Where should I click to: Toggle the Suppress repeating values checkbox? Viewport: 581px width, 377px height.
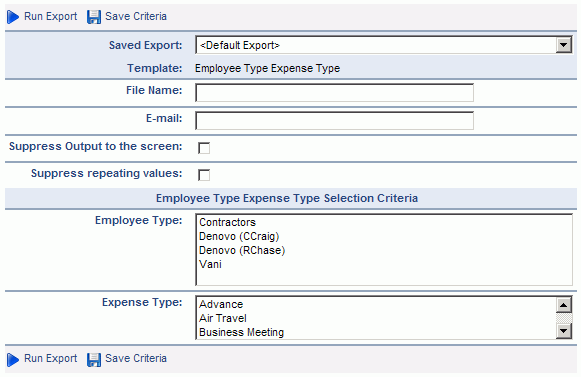204,175
